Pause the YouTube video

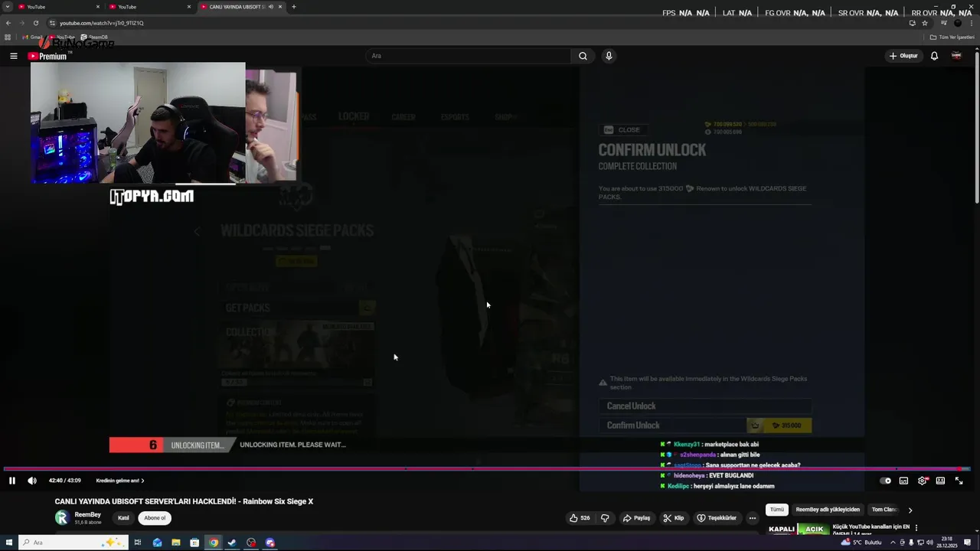coord(11,481)
